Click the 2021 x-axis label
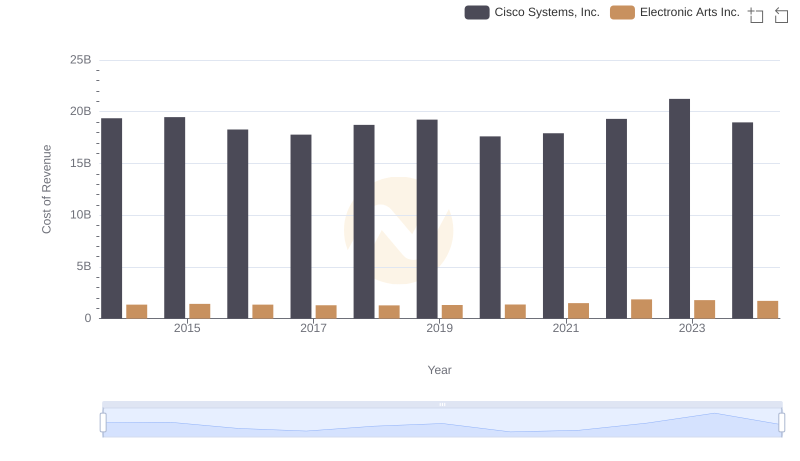Screen dimensions: 800x461 [565, 328]
